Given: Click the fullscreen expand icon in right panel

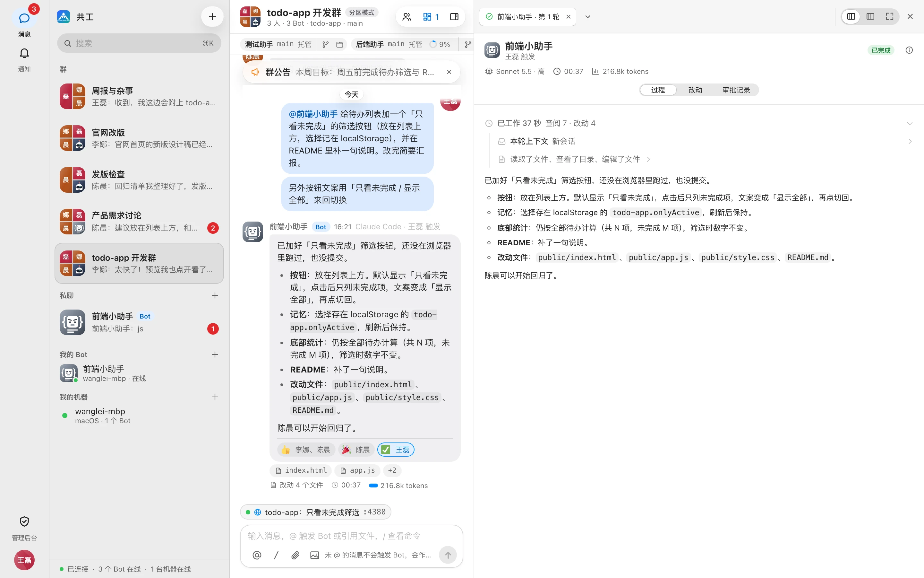Looking at the screenshot, I should click(x=890, y=16).
